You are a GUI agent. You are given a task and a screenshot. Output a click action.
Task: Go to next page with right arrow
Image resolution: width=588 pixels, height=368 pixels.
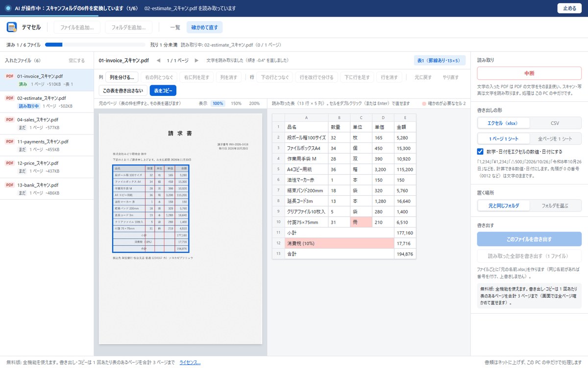pyautogui.click(x=196, y=61)
